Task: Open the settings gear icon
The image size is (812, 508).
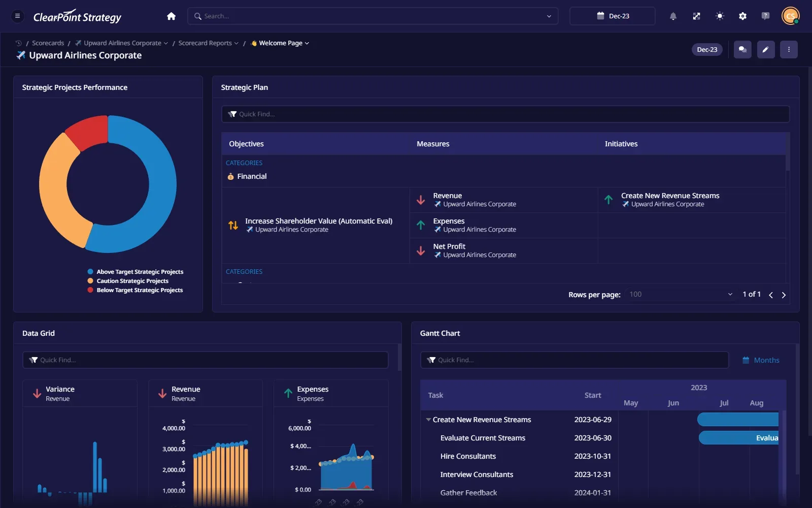Action: pos(742,16)
